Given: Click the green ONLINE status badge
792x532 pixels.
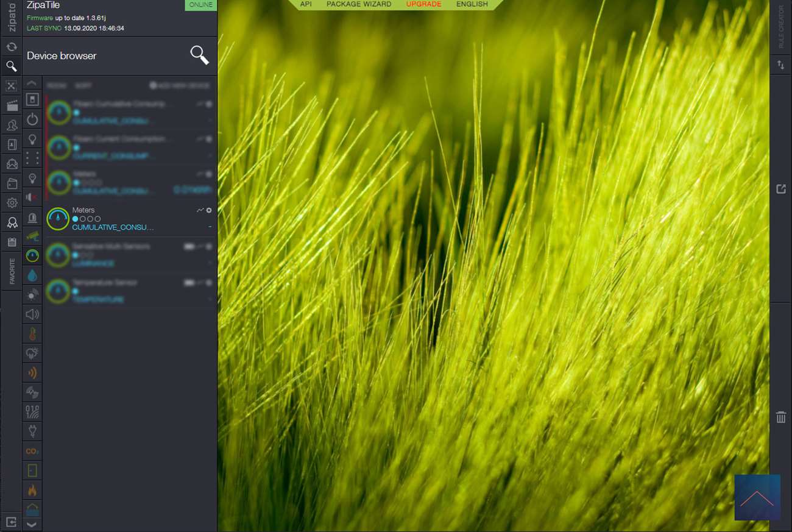Looking at the screenshot, I should [x=200, y=5].
